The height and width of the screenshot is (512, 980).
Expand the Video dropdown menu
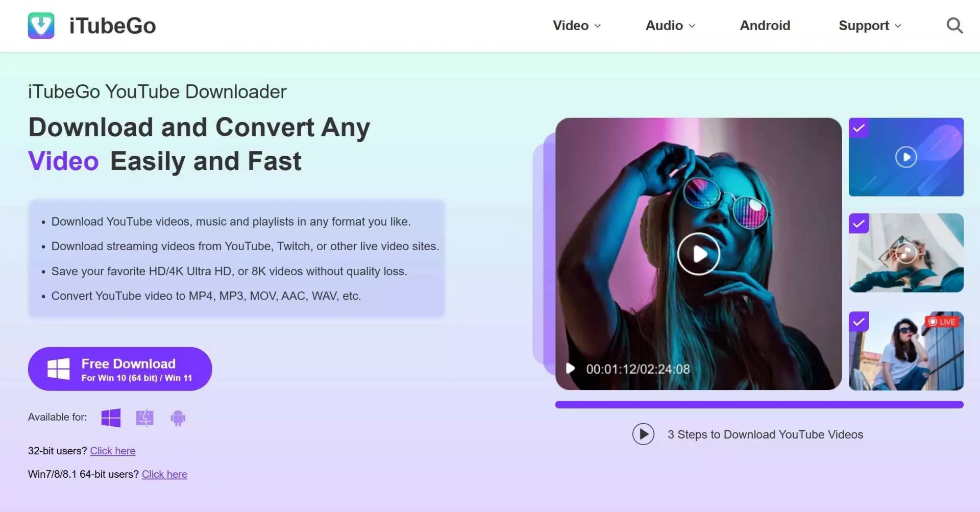(x=577, y=26)
